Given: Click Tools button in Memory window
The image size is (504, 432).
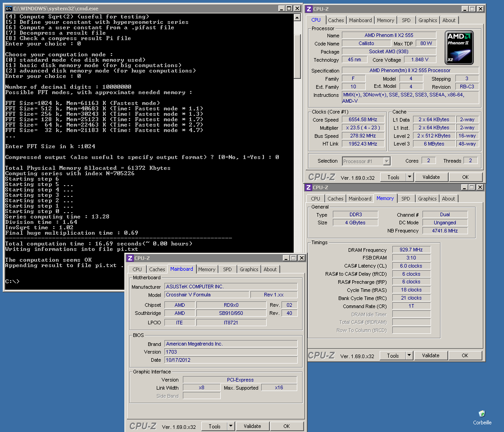Looking at the screenshot, I should tap(393, 355).
